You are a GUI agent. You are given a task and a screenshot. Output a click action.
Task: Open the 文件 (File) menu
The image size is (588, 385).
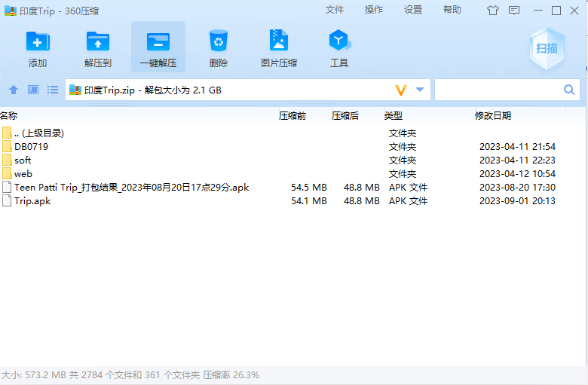click(335, 10)
